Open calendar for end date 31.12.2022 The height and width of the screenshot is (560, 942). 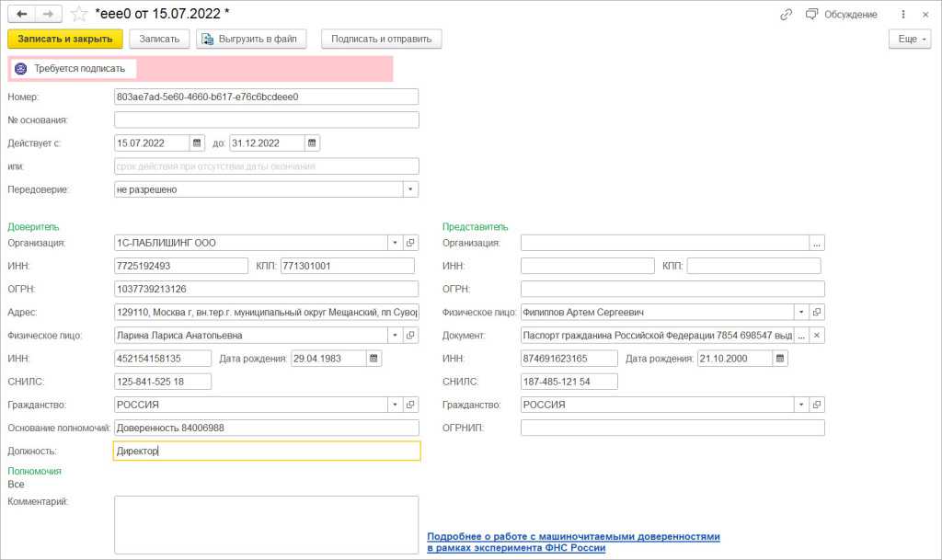(312, 143)
